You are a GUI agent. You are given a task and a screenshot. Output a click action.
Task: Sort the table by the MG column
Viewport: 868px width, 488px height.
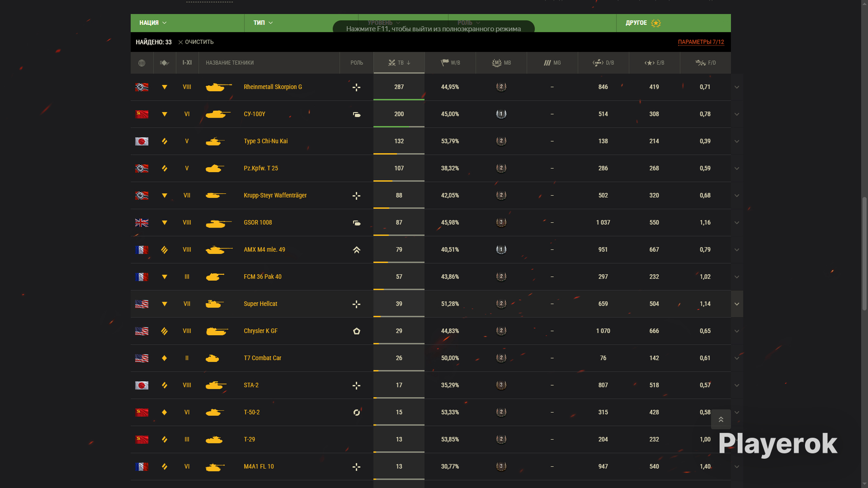[x=552, y=63]
